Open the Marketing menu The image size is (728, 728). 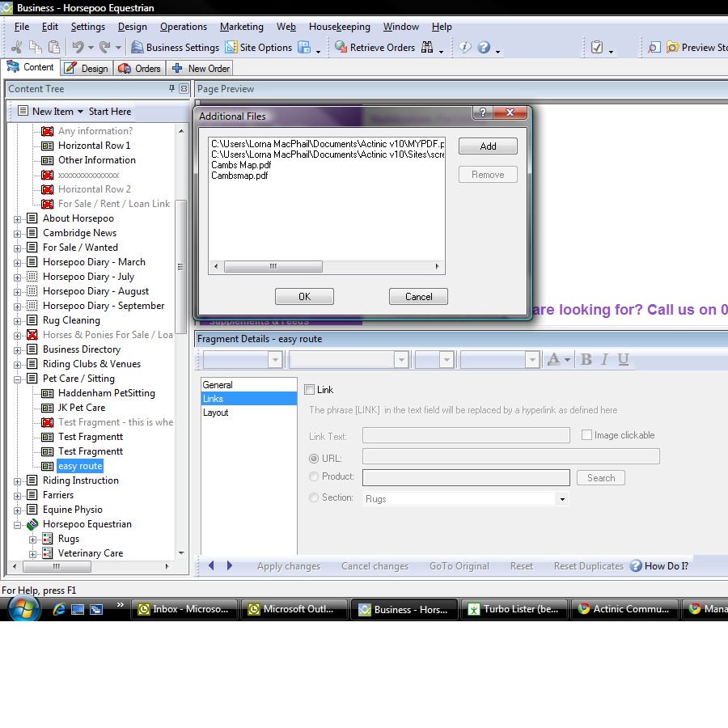coord(241,27)
